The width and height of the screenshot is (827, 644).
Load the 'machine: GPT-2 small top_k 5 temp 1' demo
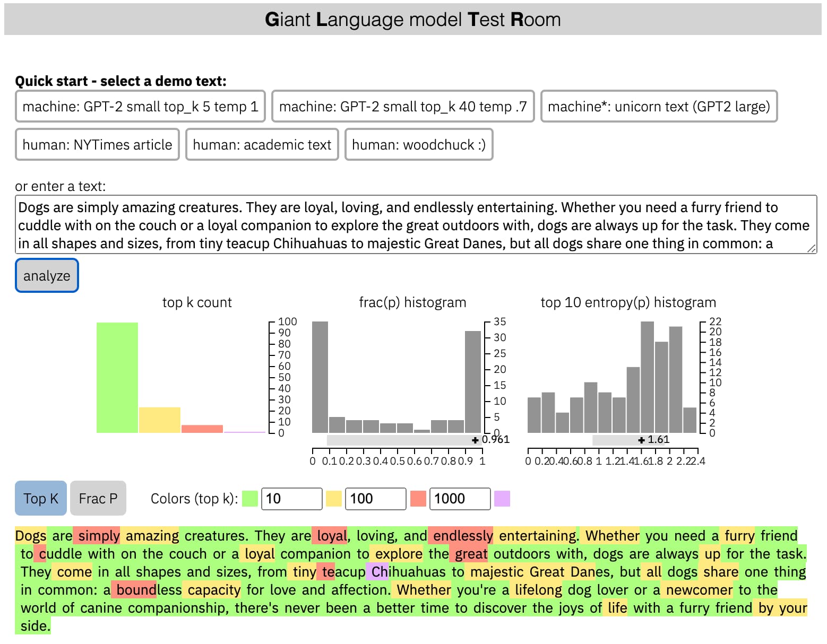point(140,107)
